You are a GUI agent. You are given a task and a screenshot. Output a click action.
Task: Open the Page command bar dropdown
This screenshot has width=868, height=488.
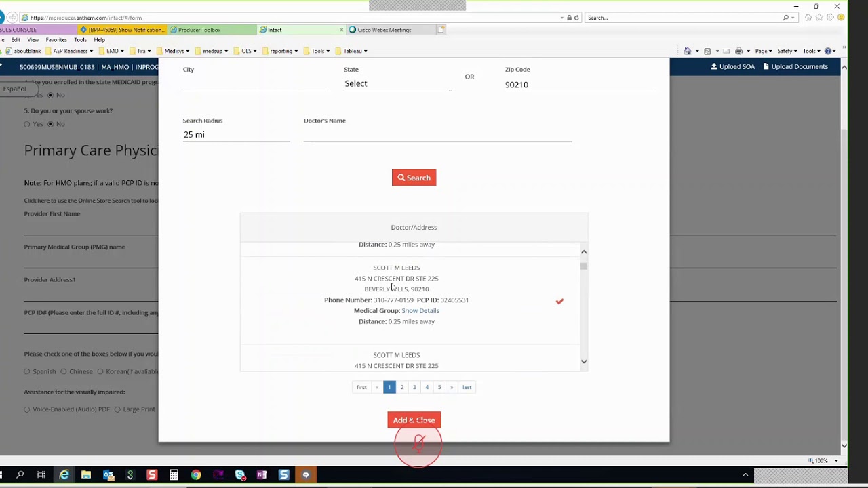click(x=763, y=51)
